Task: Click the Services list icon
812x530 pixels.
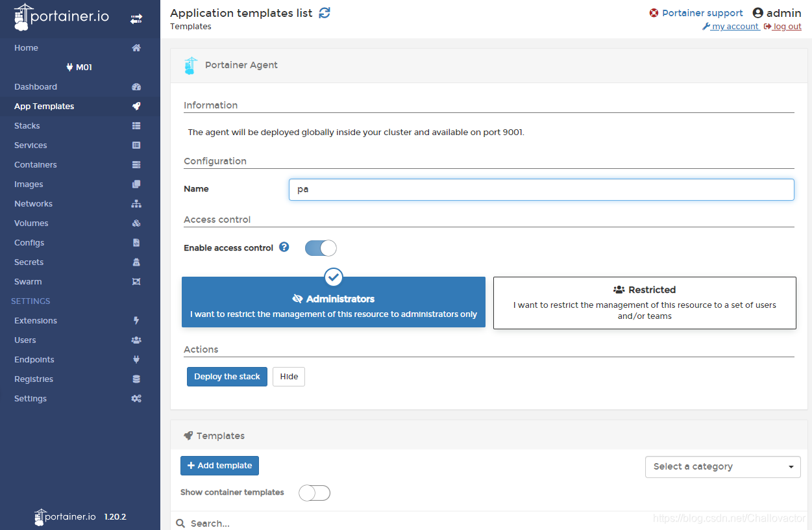Action: tap(136, 145)
